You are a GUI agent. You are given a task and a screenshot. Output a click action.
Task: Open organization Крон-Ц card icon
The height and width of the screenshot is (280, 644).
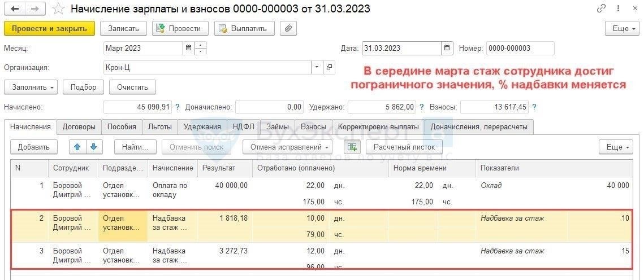pyautogui.click(x=329, y=67)
